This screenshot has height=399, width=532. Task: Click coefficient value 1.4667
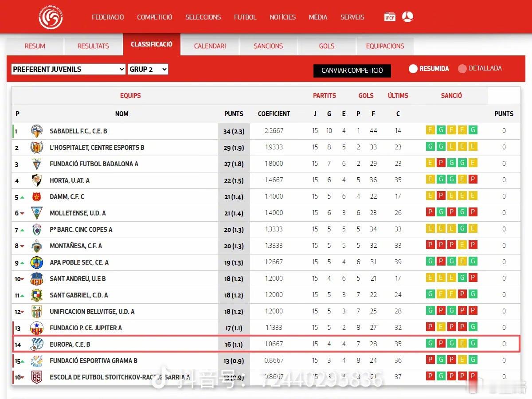(274, 180)
